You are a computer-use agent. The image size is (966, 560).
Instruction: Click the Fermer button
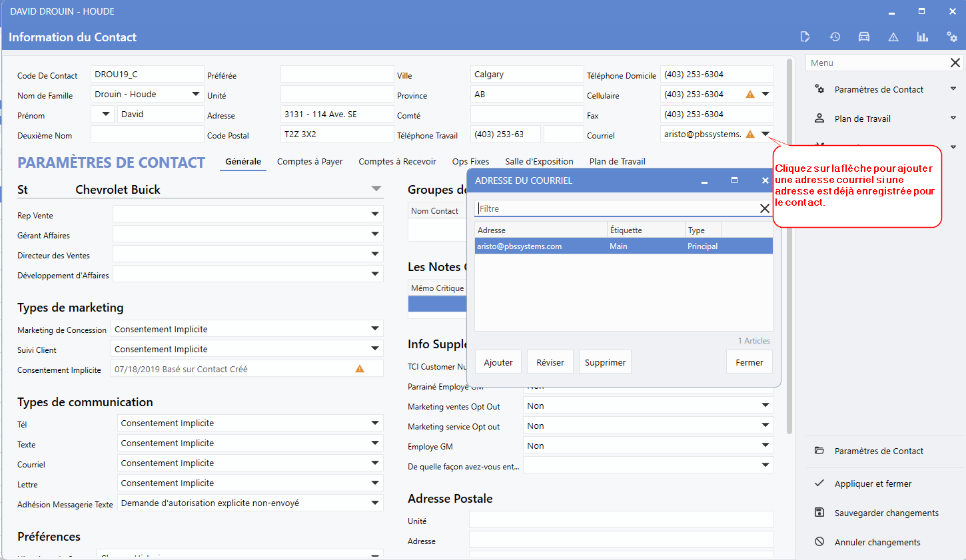[x=749, y=362]
